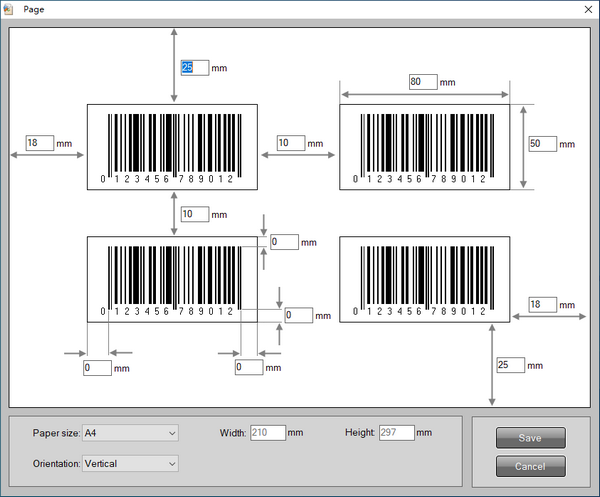Select the top-right barcode label preview
This screenshot has width=600, height=497.
coord(425,147)
